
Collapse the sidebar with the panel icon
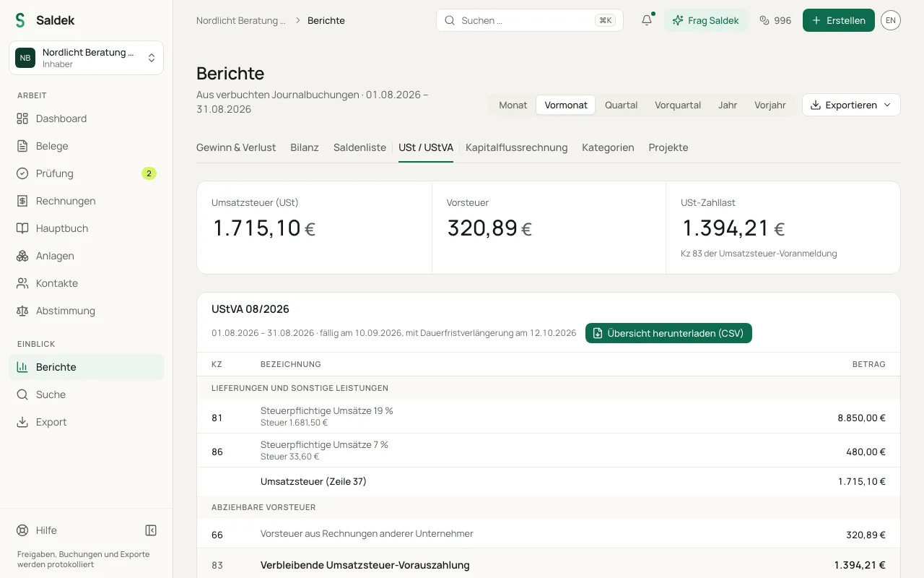(x=151, y=530)
